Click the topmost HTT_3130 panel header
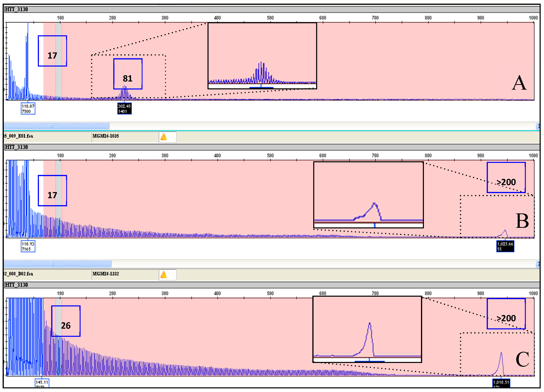Screen dimensions: 544x392 point(16,9)
